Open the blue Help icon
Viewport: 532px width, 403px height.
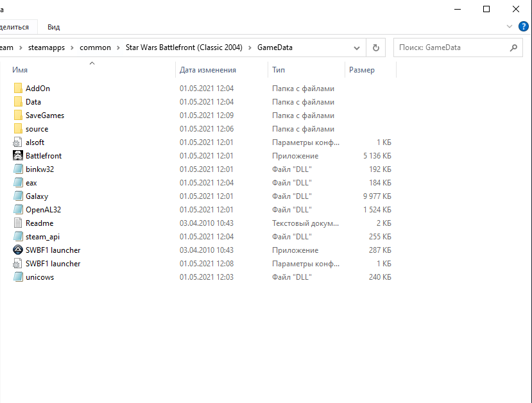pyautogui.click(x=524, y=26)
